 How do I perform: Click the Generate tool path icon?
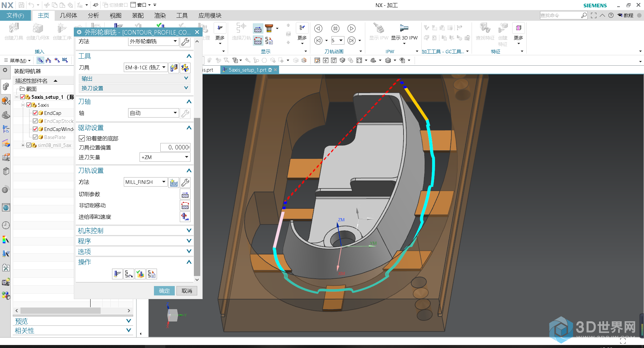coord(117,274)
